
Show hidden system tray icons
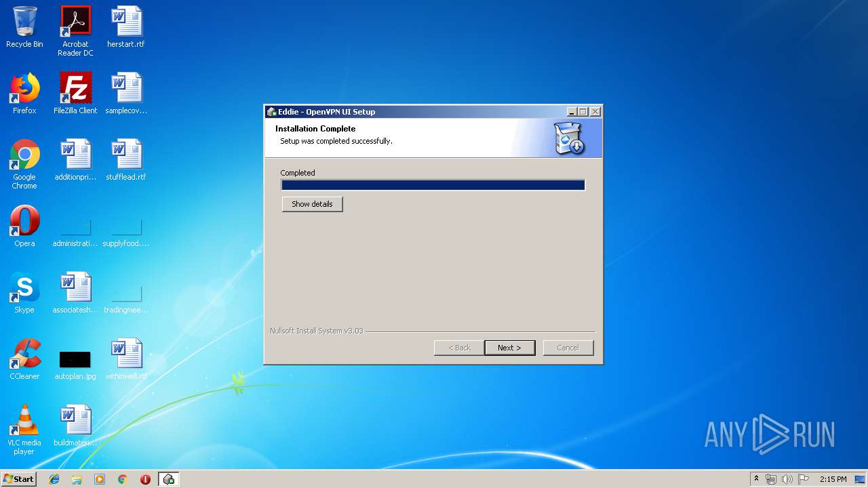[x=756, y=479]
